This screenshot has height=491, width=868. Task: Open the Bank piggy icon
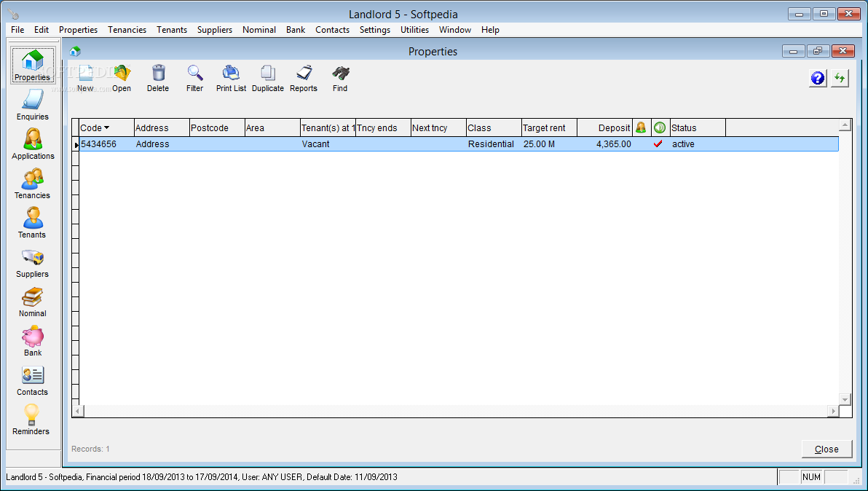[x=33, y=336]
